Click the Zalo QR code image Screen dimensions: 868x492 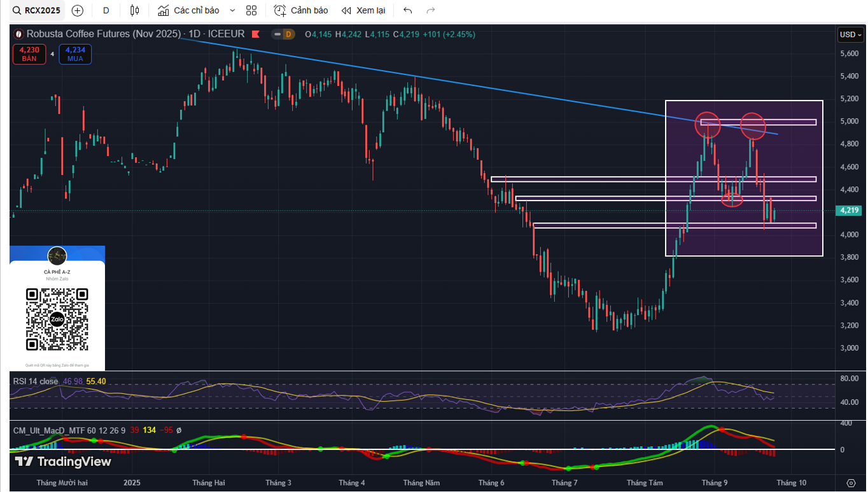click(57, 319)
